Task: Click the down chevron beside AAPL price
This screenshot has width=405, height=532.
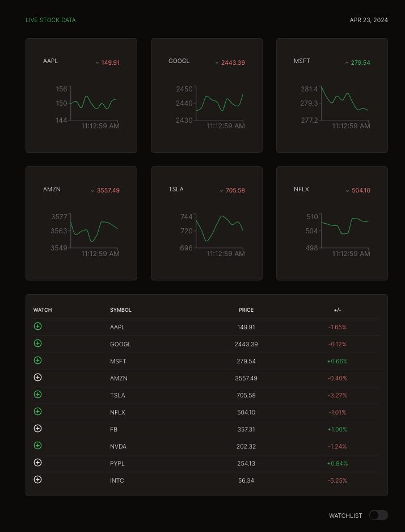Action: (x=97, y=63)
